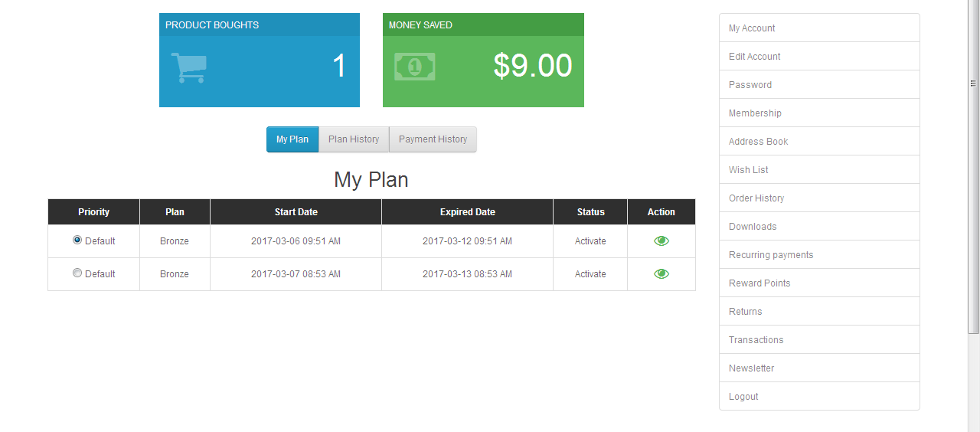The image size is (980, 432).
Task: Open the Plan History tab
Action: tap(354, 139)
